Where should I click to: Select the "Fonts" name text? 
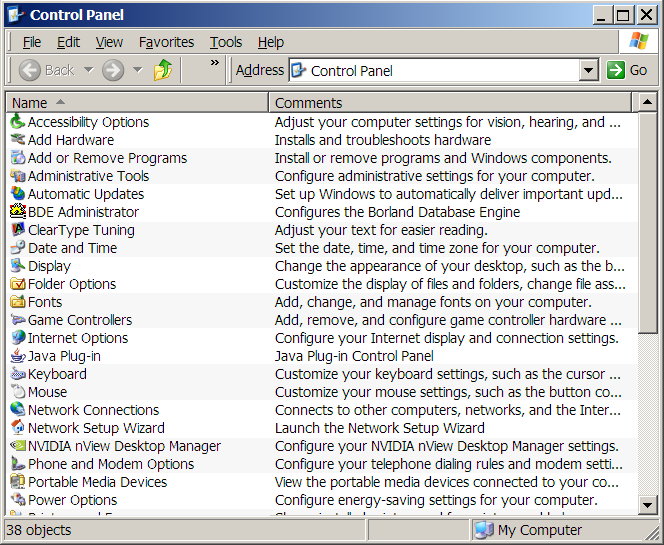point(45,302)
